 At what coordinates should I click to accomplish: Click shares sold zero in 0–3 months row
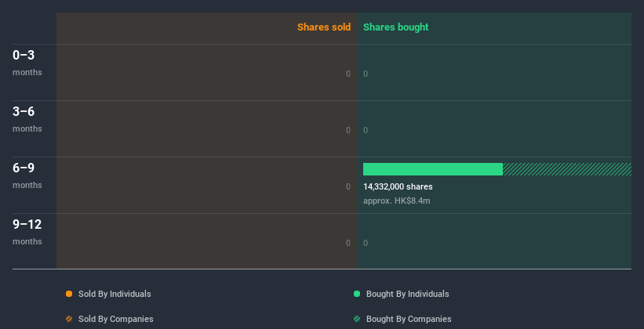(348, 74)
